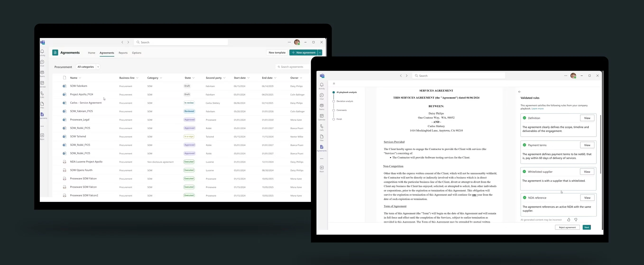This screenshot has width=644, height=265.
Task: View the Whitelisted supplier rule
Action: pyautogui.click(x=587, y=172)
